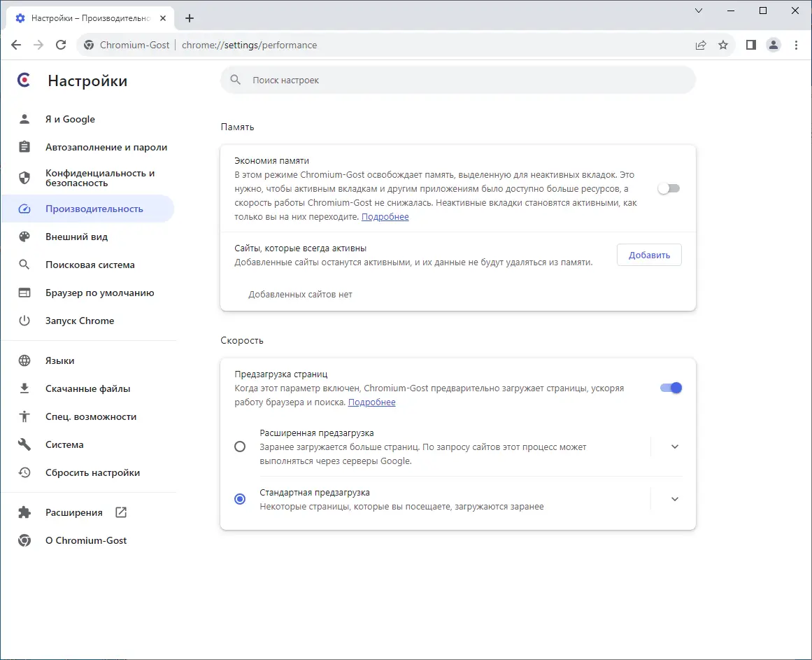Click the Поиск настроек search field
The image size is (812, 660).
point(458,80)
